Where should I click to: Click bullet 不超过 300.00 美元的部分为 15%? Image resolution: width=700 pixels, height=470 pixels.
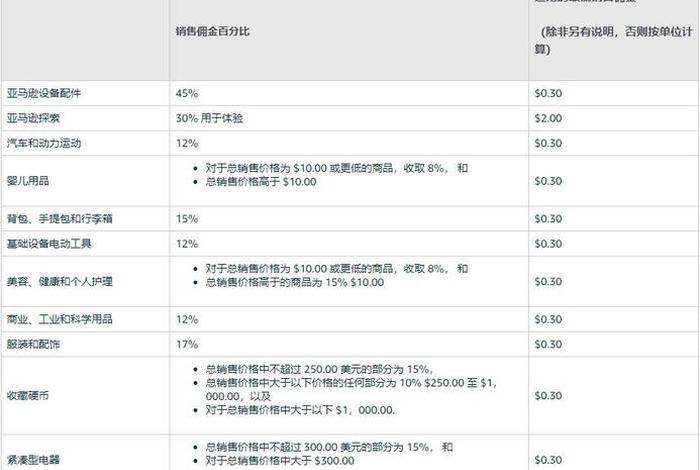[329, 447]
